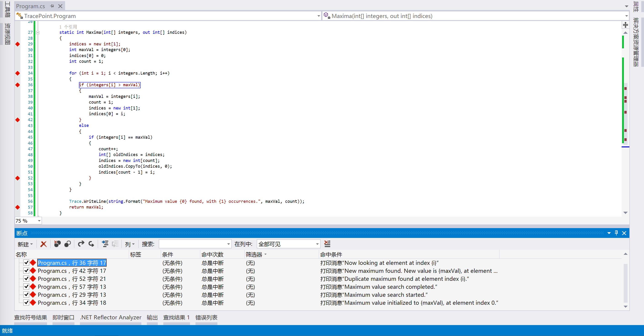Clear the breakpoint search filter icon
This screenshot has height=336, width=644.
[327, 244]
